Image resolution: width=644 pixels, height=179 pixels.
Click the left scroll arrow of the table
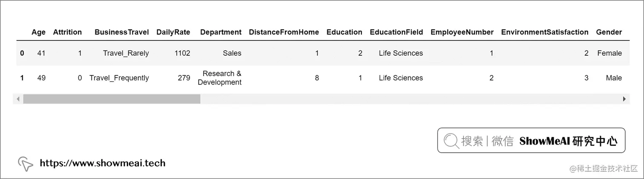18,99
